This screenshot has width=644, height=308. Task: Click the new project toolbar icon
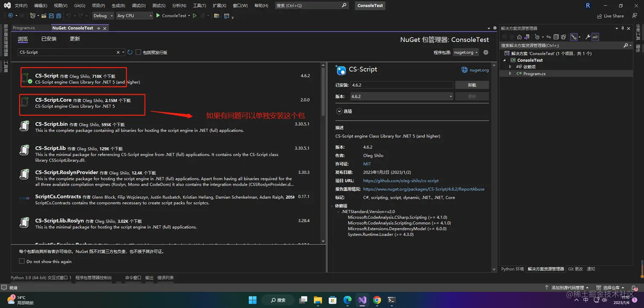[x=33, y=16]
